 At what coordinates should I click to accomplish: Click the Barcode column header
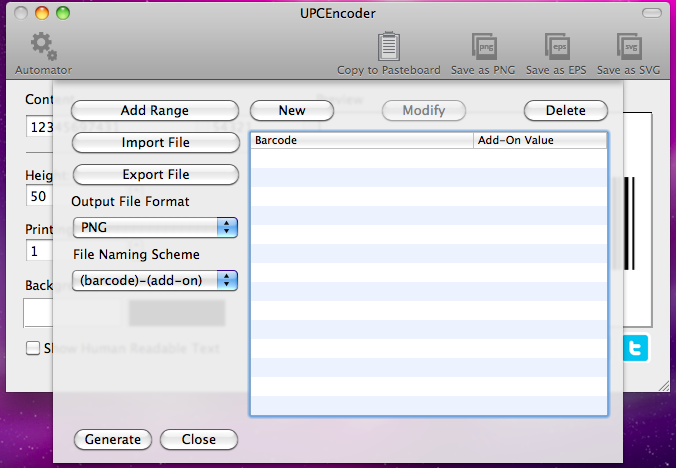(362, 140)
